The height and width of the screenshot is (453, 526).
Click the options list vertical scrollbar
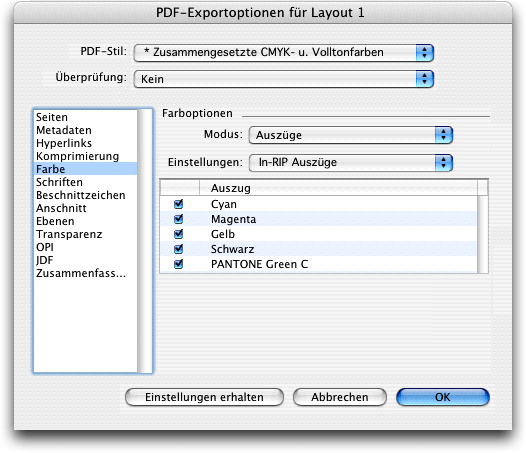(x=145, y=241)
